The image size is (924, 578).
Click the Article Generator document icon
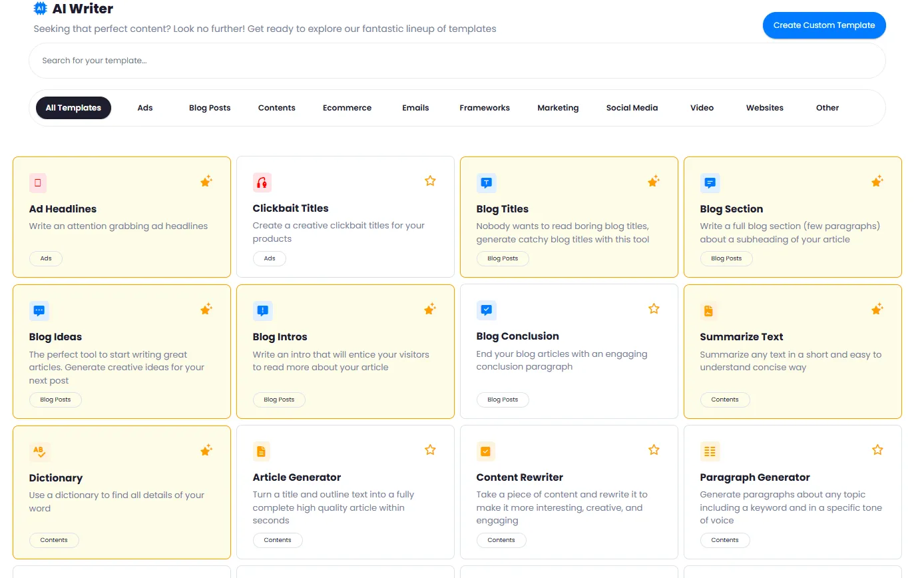pos(262,451)
